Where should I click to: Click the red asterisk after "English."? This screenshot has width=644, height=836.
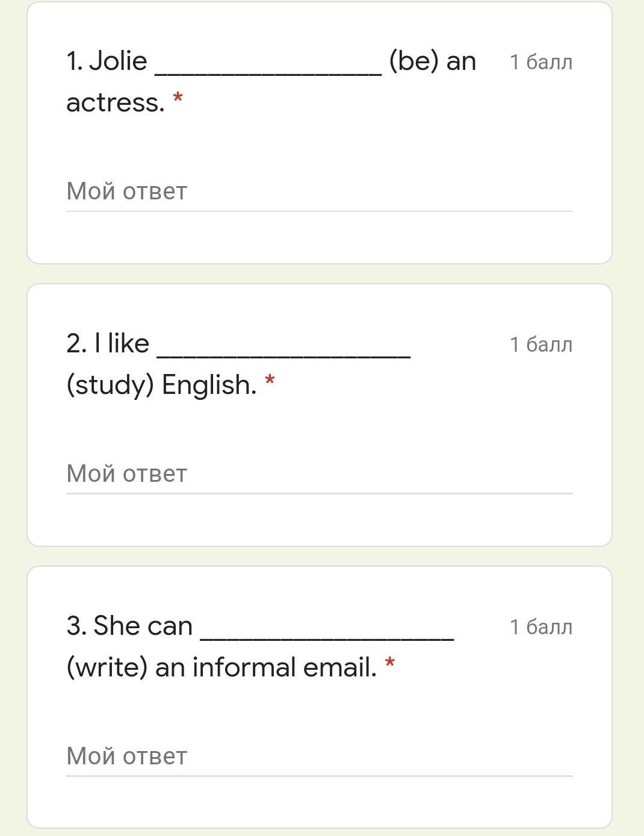270,380
